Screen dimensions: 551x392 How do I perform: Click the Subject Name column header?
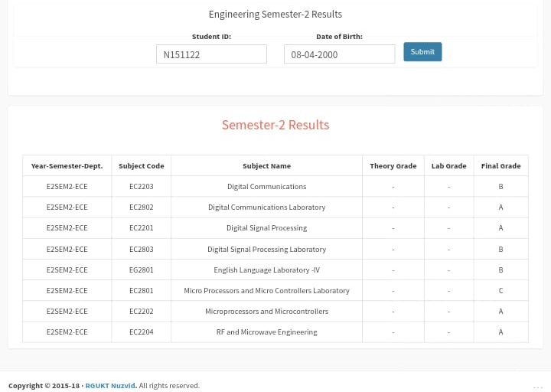[266, 166]
